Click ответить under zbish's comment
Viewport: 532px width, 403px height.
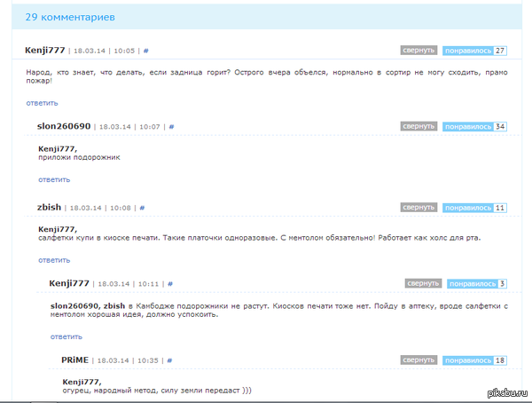click(x=54, y=260)
